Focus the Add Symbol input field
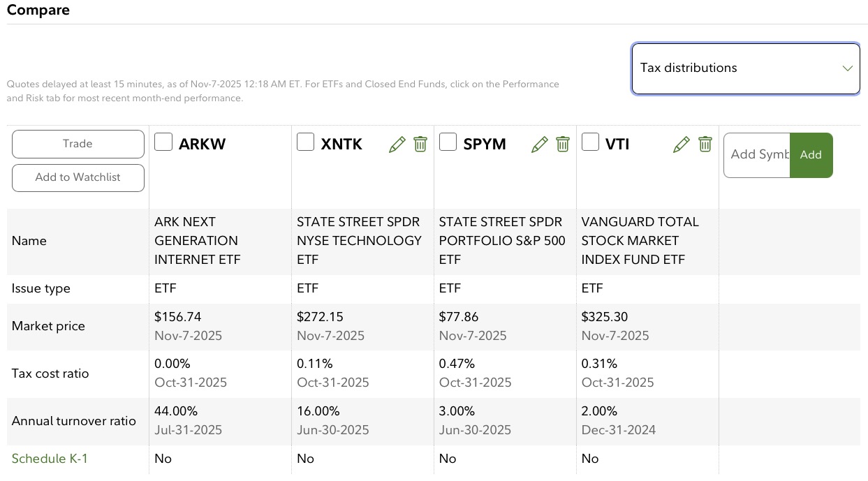This screenshot has width=868, height=481. coord(758,155)
